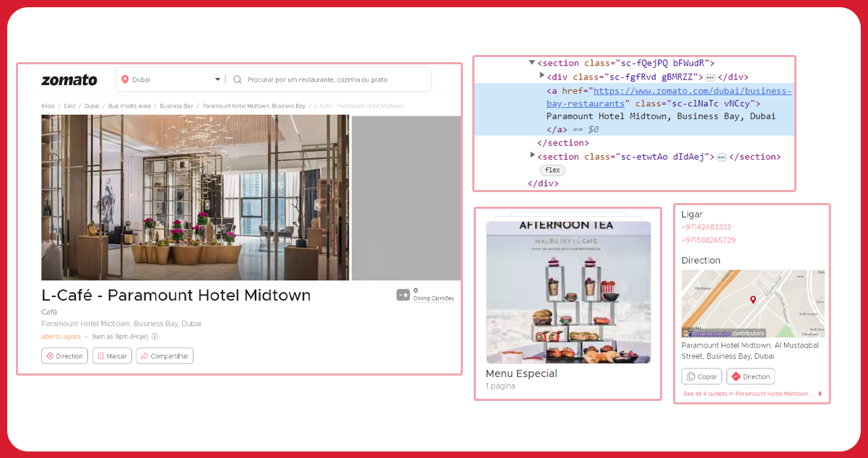The image size is (868, 458).
Task: Click the Copiar address button
Action: [702, 376]
